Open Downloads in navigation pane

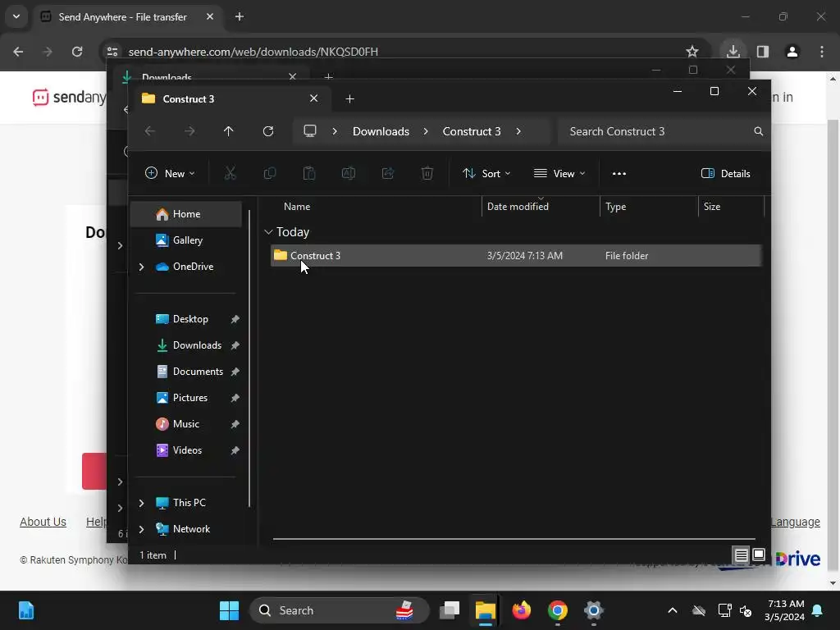click(186, 345)
